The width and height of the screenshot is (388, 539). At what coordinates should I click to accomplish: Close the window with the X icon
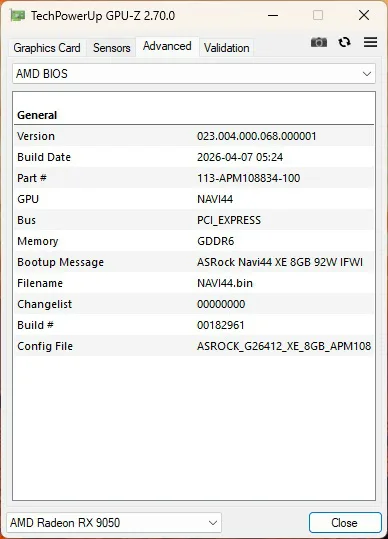pyautogui.click(x=364, y=15)
